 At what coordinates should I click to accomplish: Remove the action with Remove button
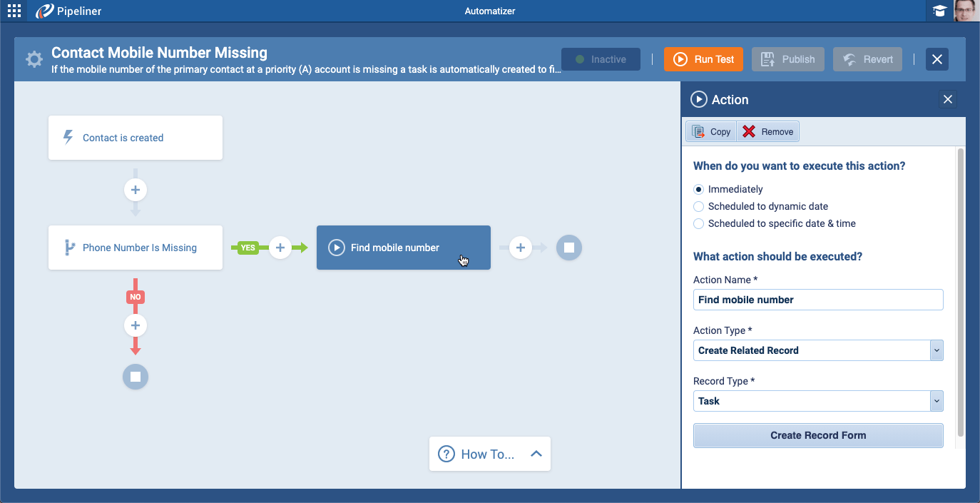point(768,132)
